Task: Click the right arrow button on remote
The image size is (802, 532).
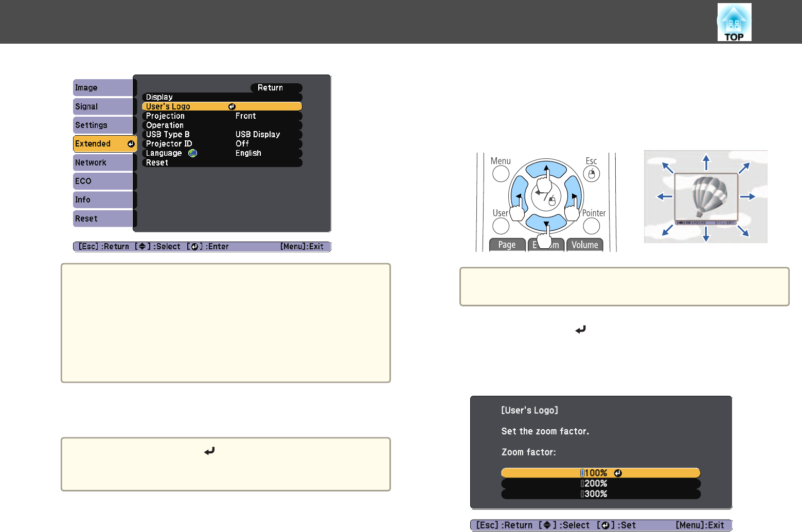Action: click(574, 196)
